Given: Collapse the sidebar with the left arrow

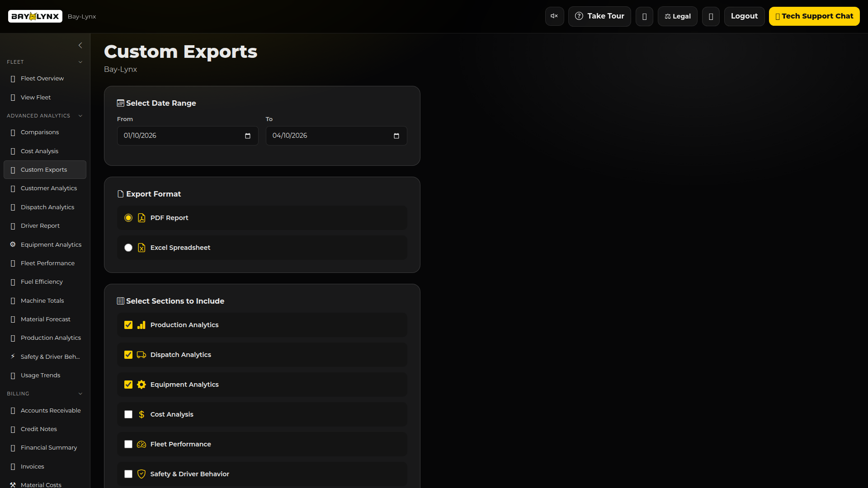Looking at the screenshot, I should (x=80, y=45).
